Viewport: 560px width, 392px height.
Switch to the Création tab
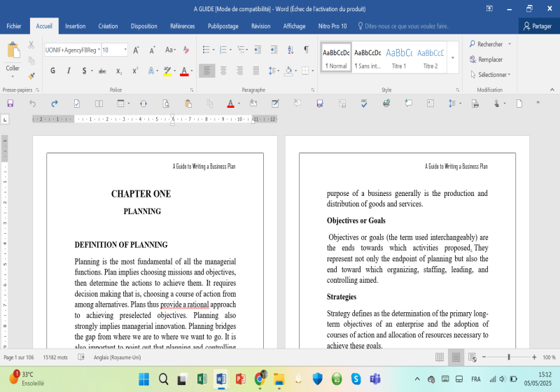pos(108,26)
